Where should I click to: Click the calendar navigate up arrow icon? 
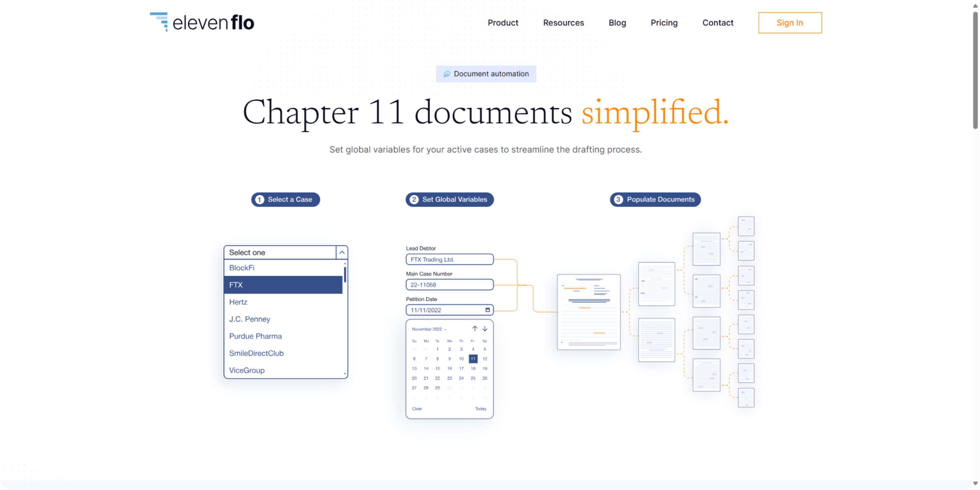474,328
